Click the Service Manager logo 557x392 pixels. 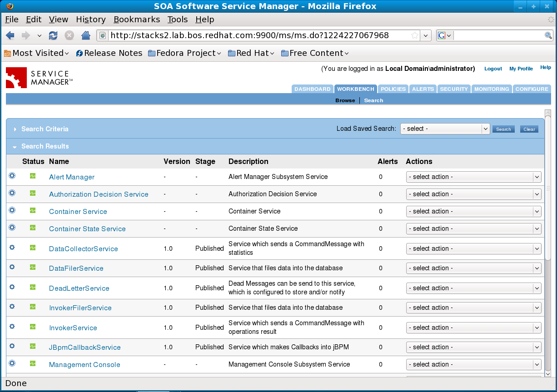pos(39,78)
